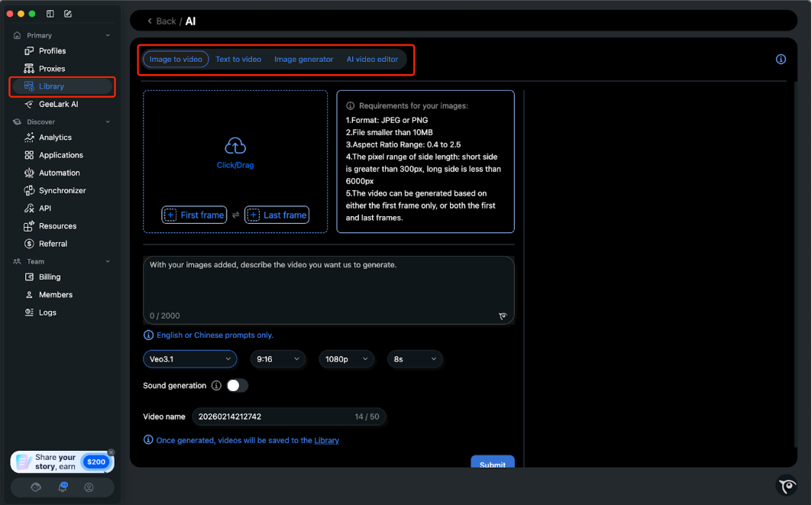Open the 9:16 aspect ratio dropdown
Screen dimensions: 812x505
tap(277, 359)
